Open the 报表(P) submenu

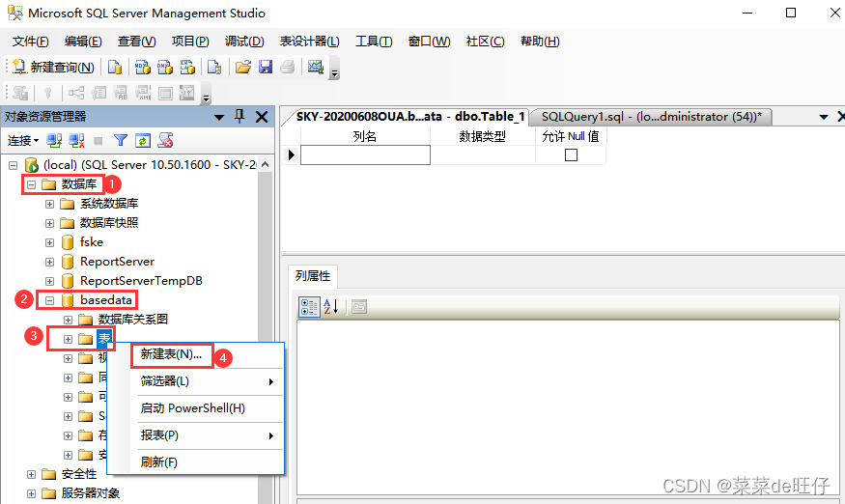207,435
